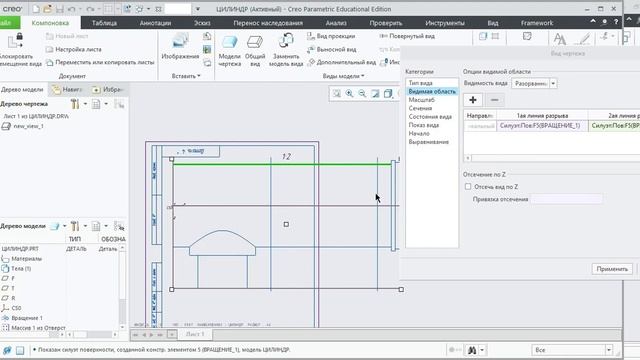Open Модели чертежа
The height and width of the screenshot is (360, 640).
229,51
